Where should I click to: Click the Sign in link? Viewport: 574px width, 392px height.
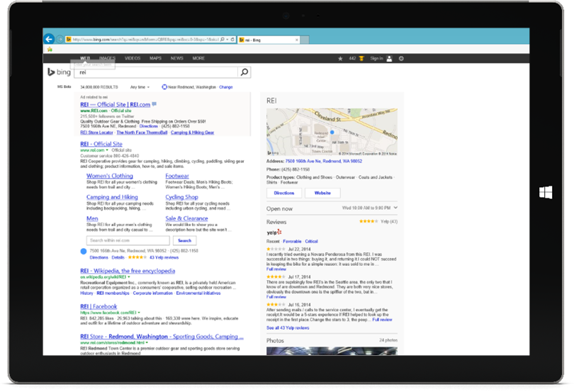(x=376, y=58)
